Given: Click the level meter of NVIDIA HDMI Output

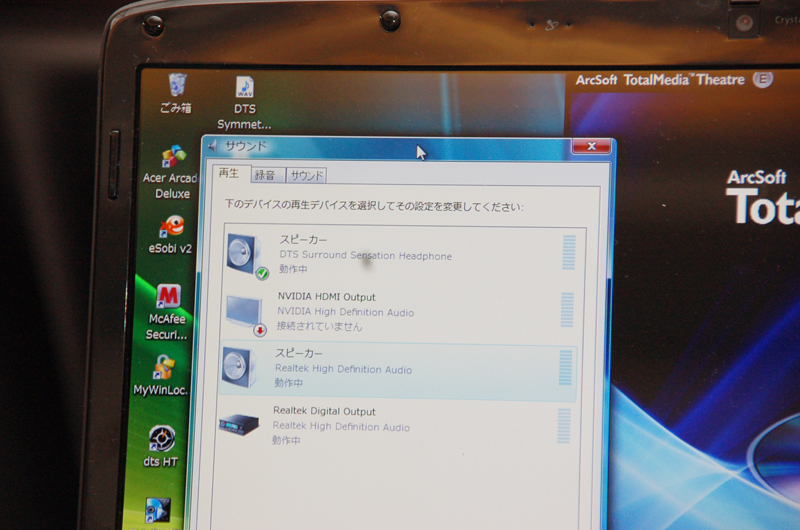Looking at the screenshot, I should 567,310.
